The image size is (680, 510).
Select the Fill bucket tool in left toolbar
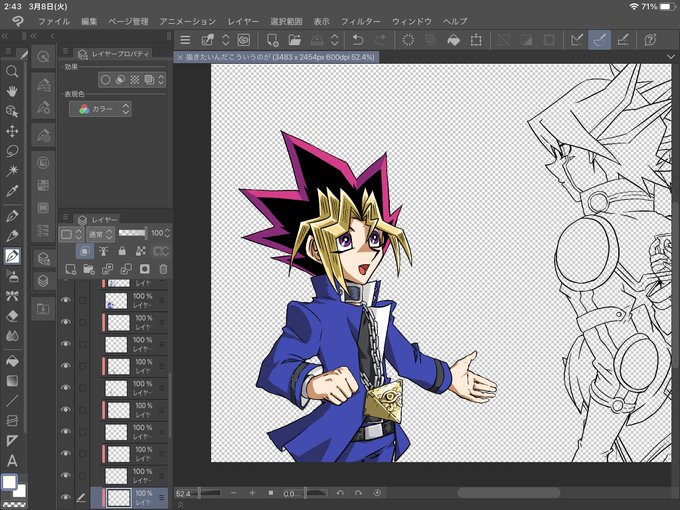[12, 361]
